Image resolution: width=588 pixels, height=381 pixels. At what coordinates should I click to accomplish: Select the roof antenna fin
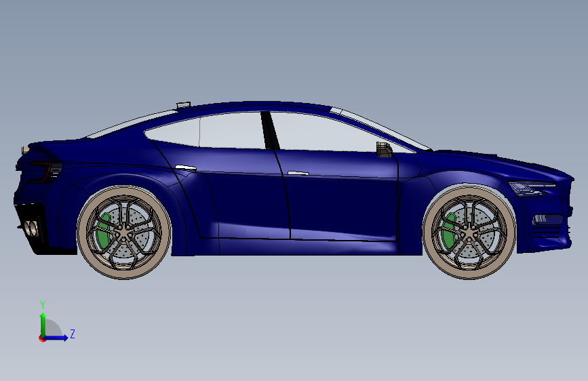(x=184, y=104)
